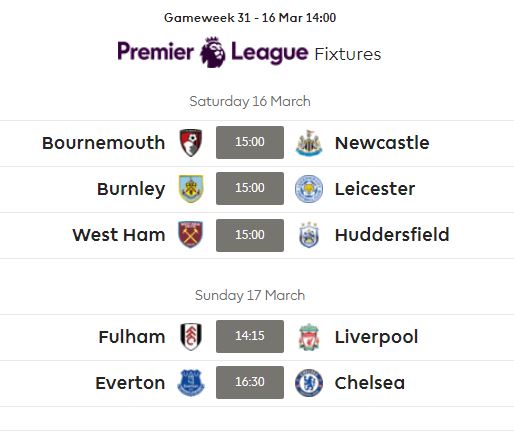
Task: Open Burnley vs Leicester 15:00 kickoff button
Action: [250, 188]
